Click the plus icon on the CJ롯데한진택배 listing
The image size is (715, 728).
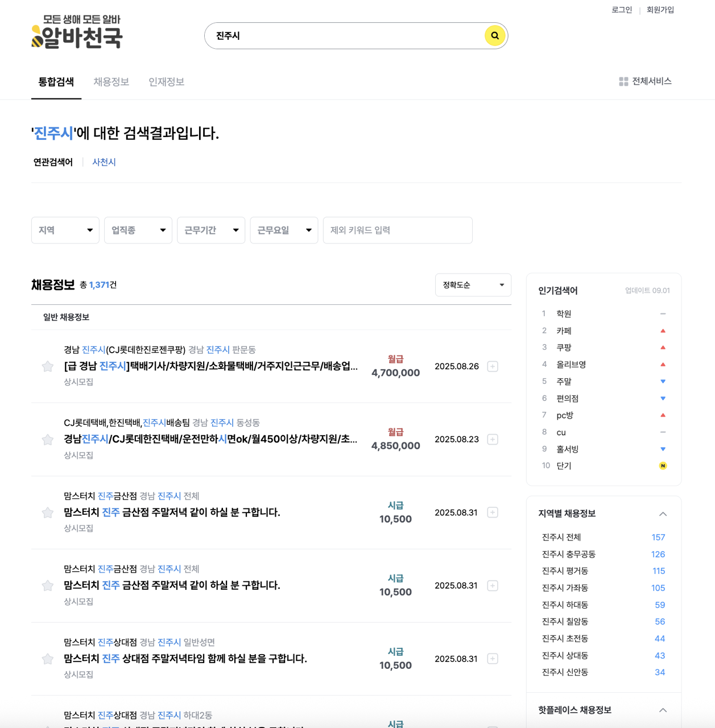492,439
